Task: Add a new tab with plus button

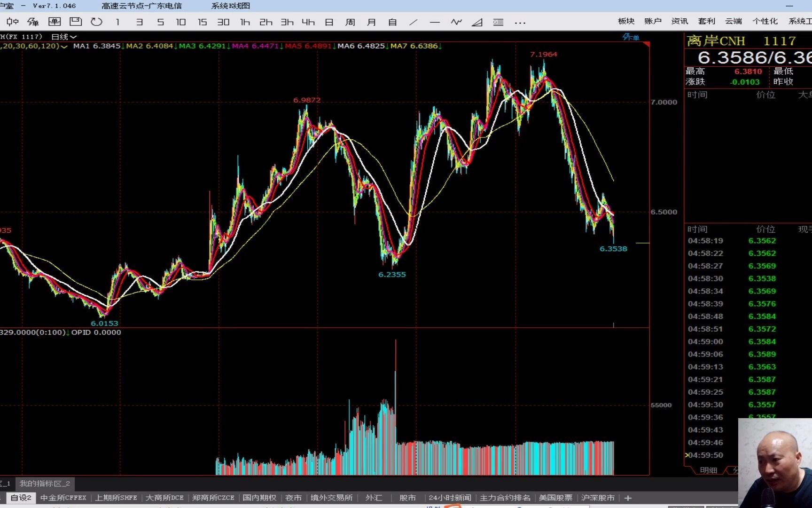Action: [628, 498]
